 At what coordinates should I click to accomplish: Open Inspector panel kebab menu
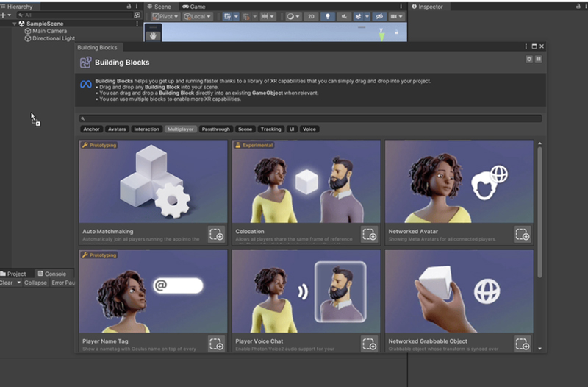pos(586,7)
